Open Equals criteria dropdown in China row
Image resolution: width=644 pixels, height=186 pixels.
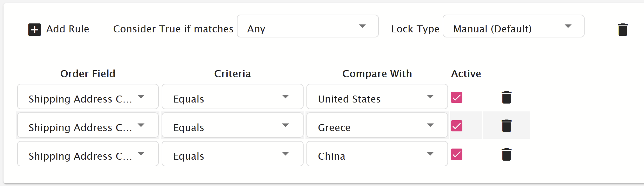pos(232,154)
